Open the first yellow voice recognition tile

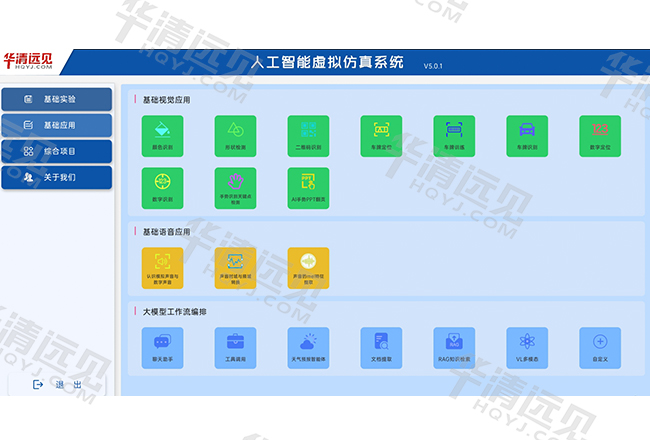tap(163, 267)
